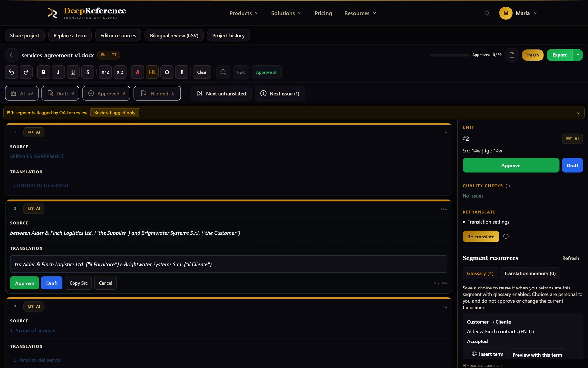
Task: Select the SERVICES AGREEMENT source segment
Action: pos(37,156)
